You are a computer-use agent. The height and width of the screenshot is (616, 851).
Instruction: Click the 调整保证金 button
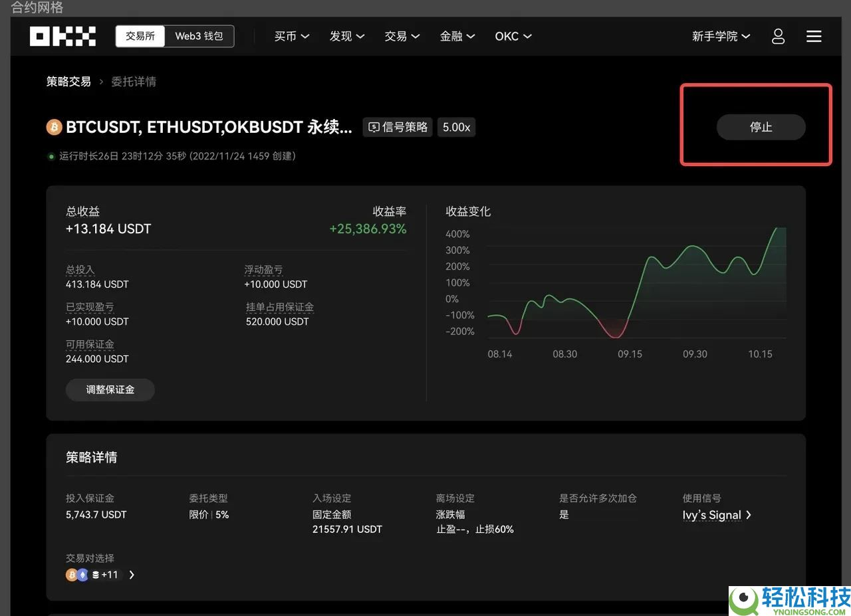pos(110,389)
